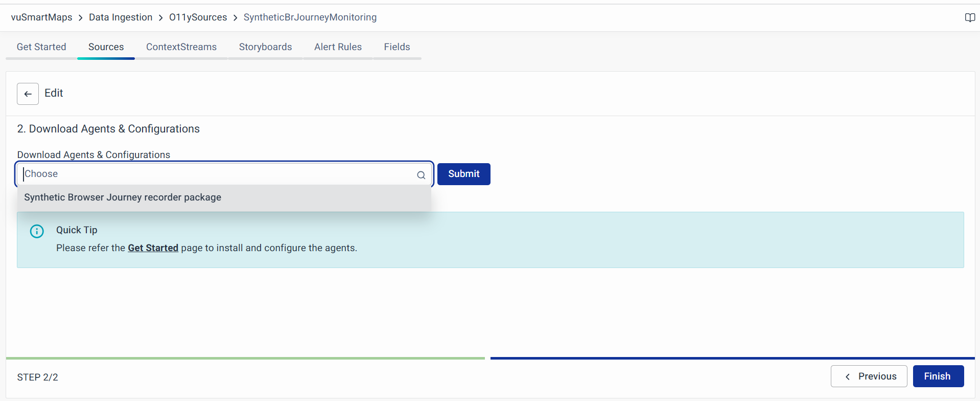Image resolution: width=980 pixels, height=401 pixels.
Task: Click the Finish button
Action: tap(938, 376)
